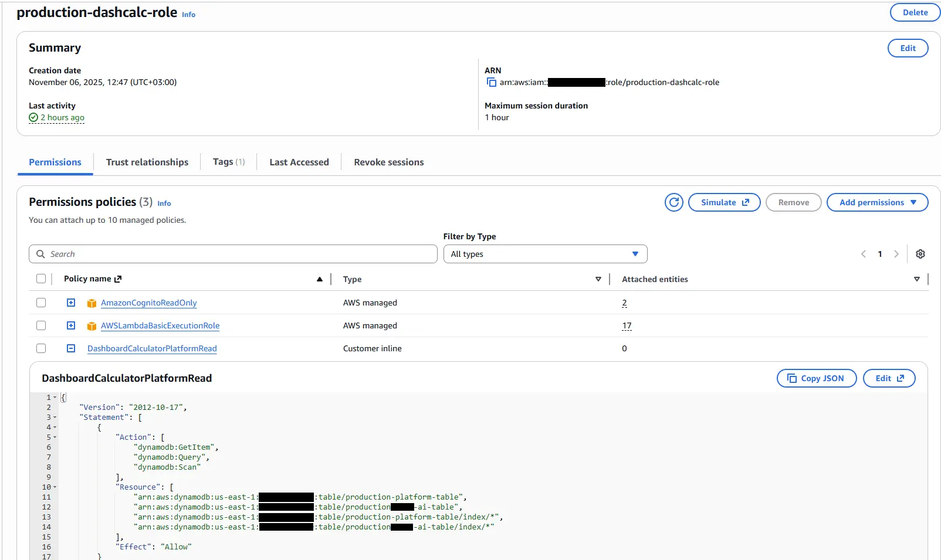941x560 pixels.
Task: Tick the DashboardCalculatorPlatformRead checkbox
Action: click(41, 348)
